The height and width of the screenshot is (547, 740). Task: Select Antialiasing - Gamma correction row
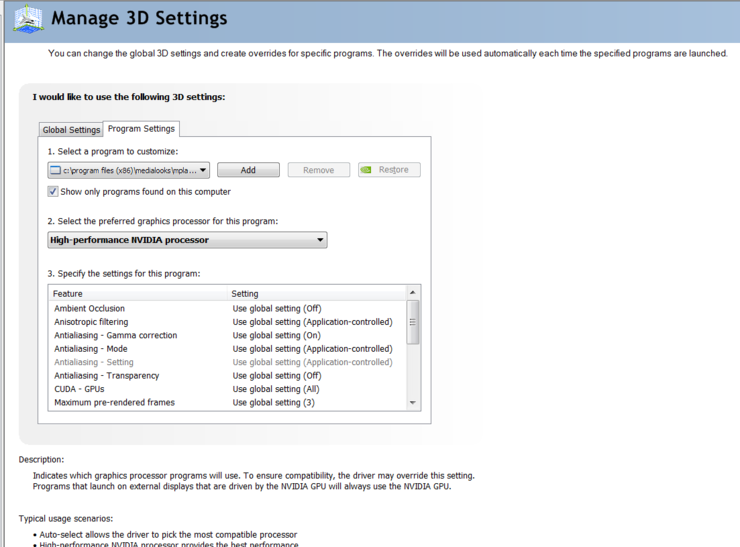pos(227,335)
